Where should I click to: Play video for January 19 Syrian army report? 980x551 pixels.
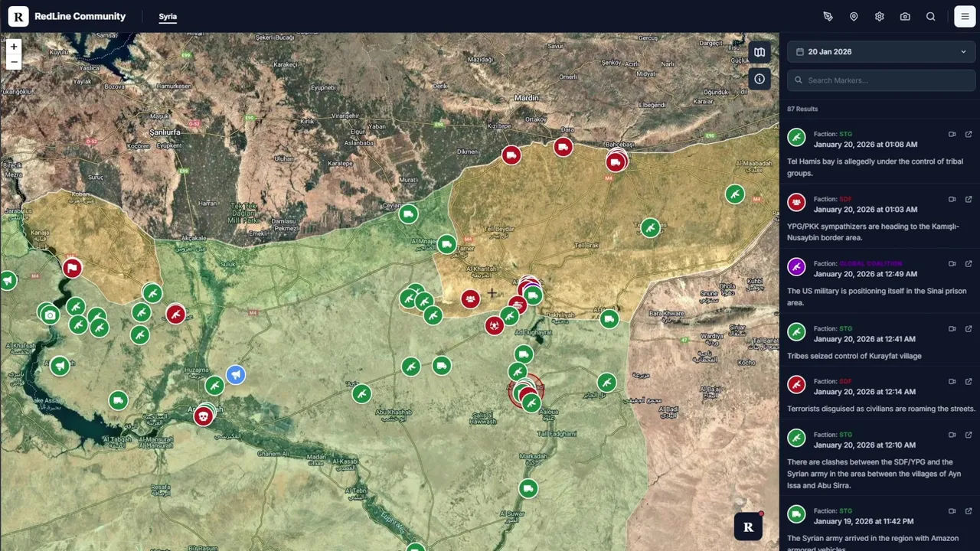click(952, 510)
